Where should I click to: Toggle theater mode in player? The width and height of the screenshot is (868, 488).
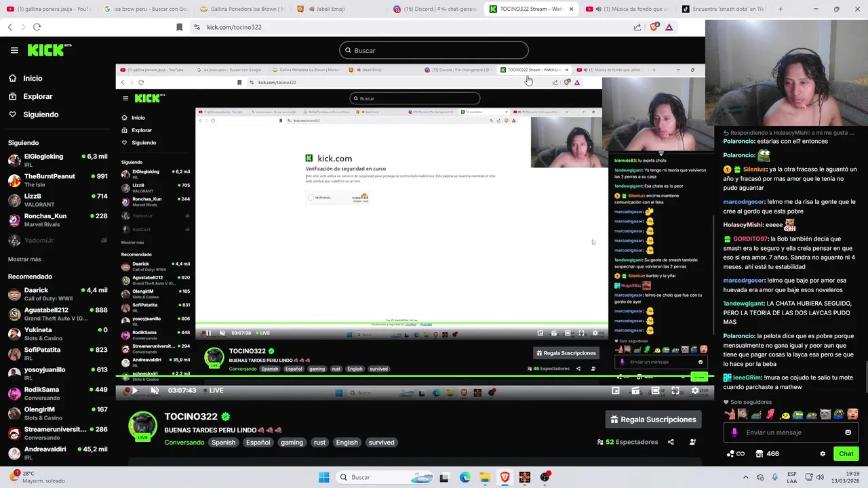click(x=655, y=390)
